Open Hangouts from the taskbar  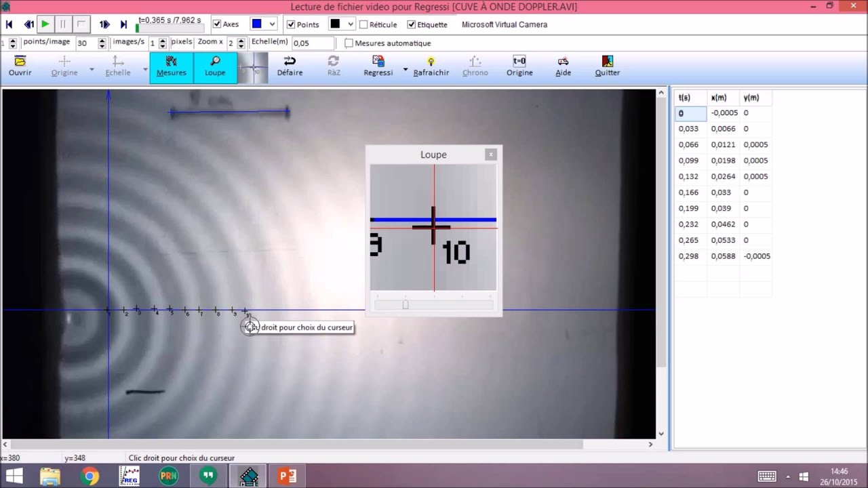(x=208, y=476)
